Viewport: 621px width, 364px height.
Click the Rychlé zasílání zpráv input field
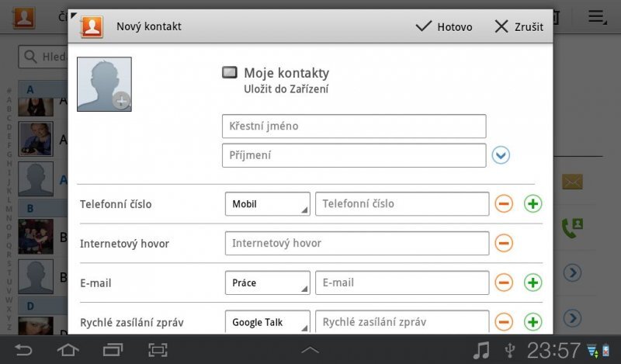[x=402, y=321]
